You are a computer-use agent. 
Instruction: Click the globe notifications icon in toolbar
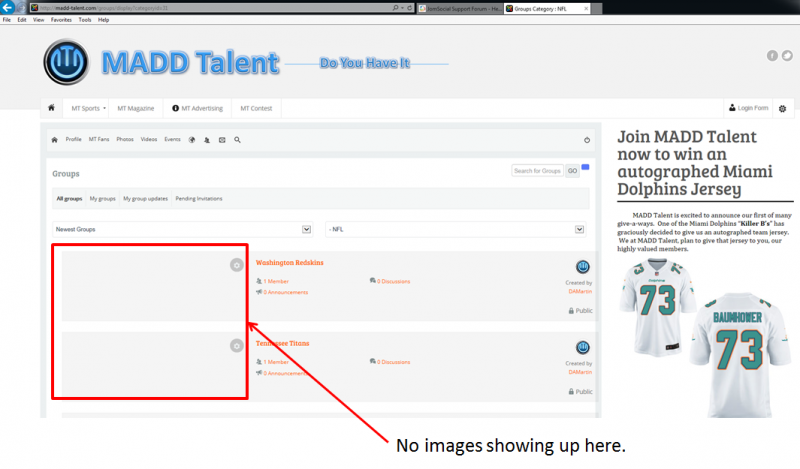click(x=192, y=139)
